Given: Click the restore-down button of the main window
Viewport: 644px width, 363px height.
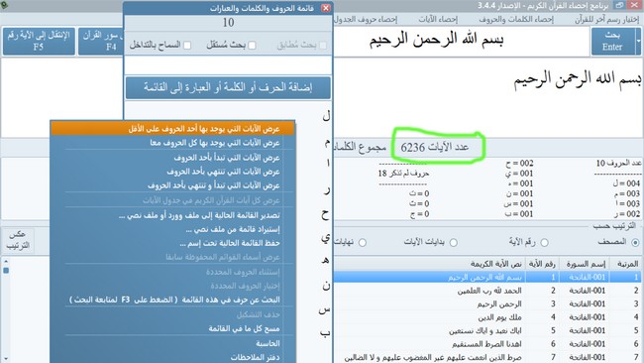Looking at the screenshot, I should pos(619,5).
